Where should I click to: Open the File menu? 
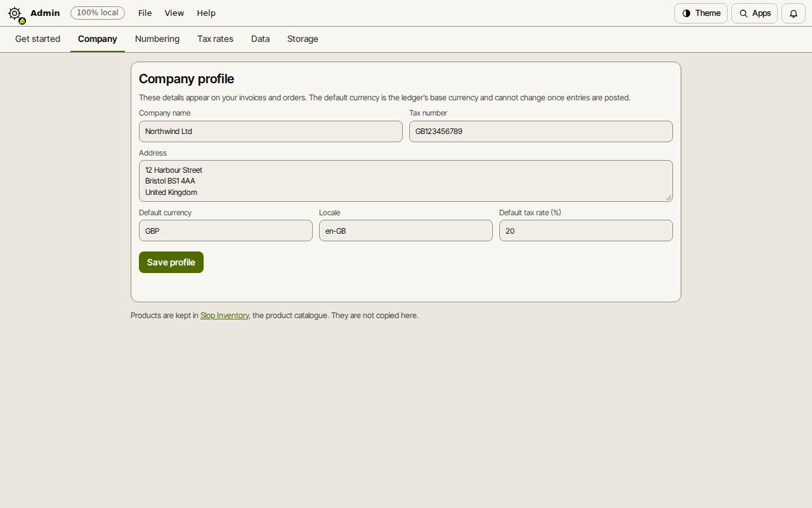tap(145, 13)
